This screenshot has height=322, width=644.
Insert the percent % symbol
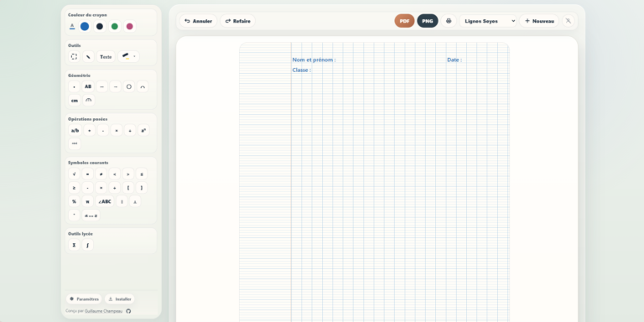click(x=74, y=201)
